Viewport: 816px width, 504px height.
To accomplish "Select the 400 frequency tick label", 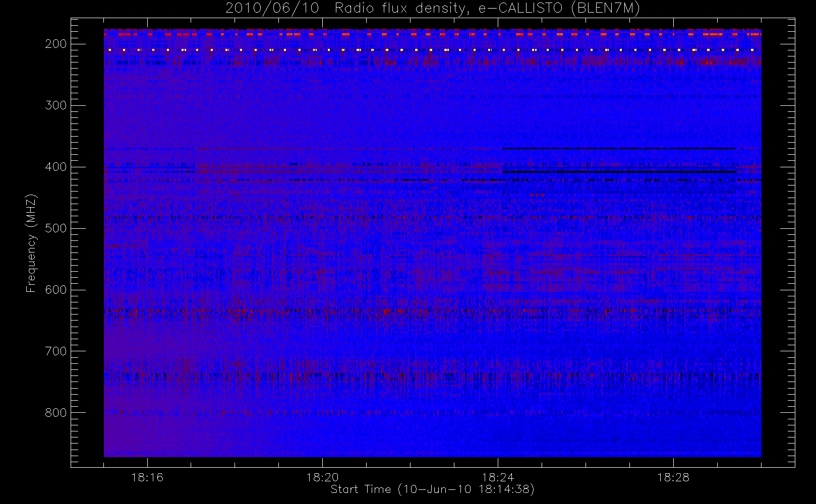I will pos(56,167).
